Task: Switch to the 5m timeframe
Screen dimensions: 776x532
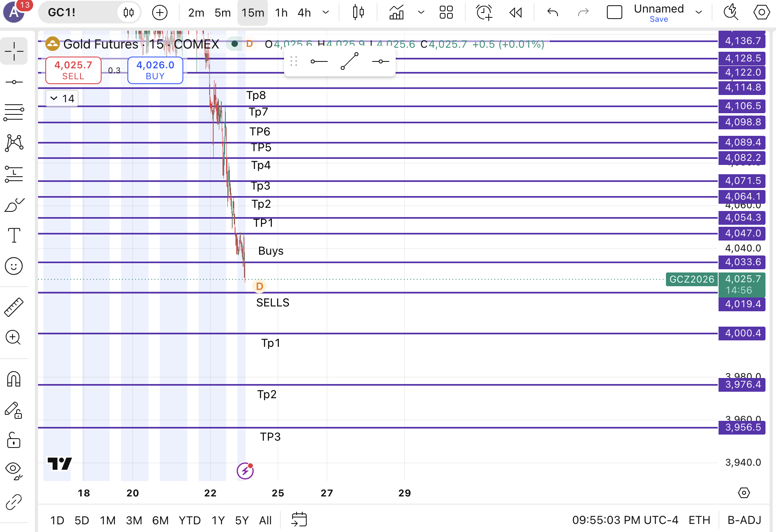Action: 223,13
